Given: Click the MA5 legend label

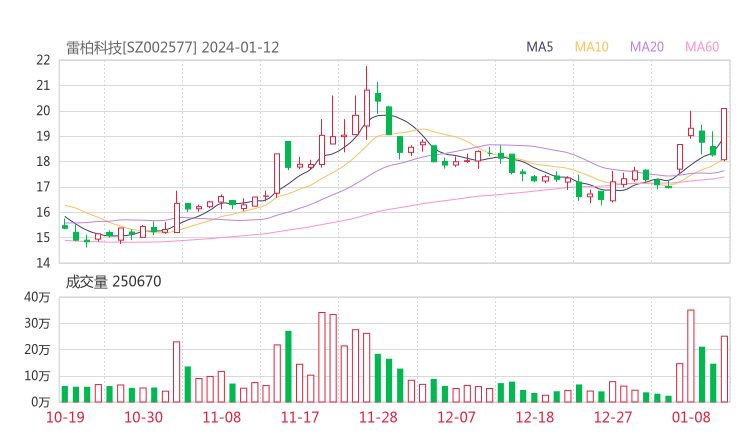Looking at the screenshot, I should (539, 47).
